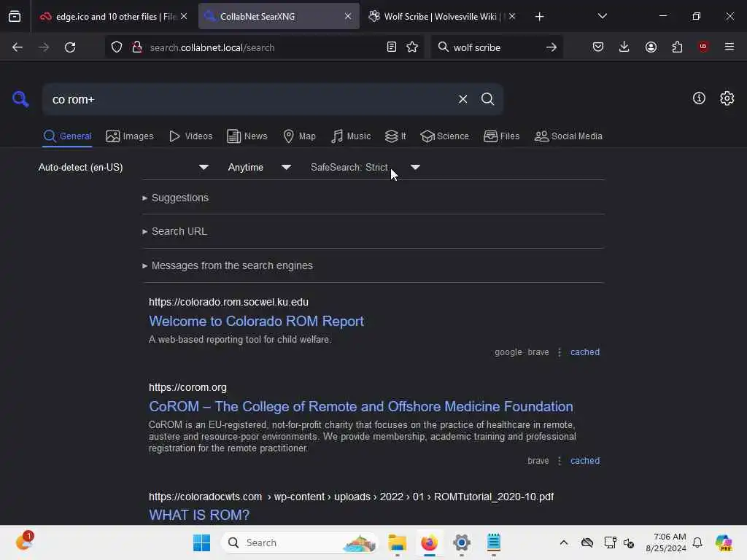
Task: Open the taskbar clock 7:06 AM
Action: click(x=666, y=542)
